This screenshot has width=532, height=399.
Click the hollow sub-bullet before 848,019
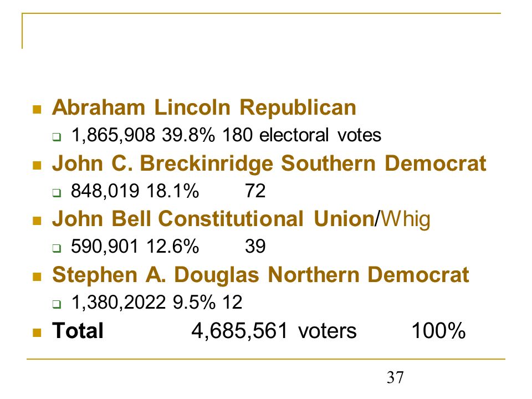(x=57, y=193)
